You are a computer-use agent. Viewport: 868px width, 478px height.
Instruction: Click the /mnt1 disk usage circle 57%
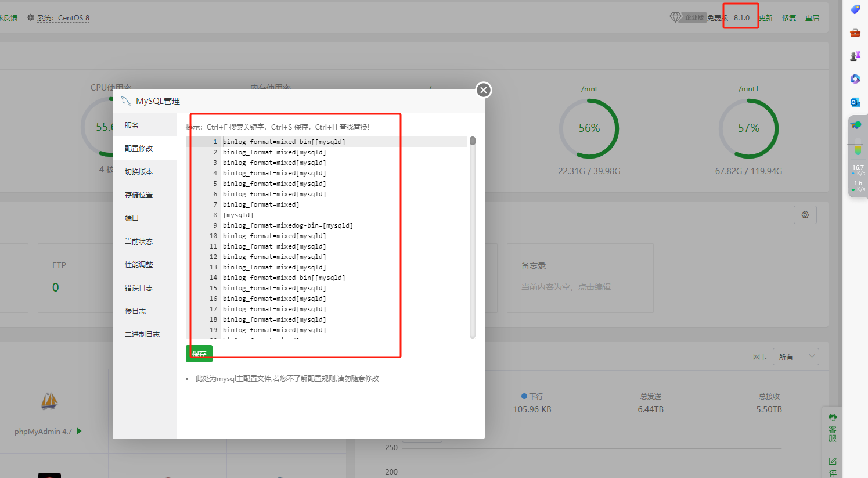(x=748, y=128)
